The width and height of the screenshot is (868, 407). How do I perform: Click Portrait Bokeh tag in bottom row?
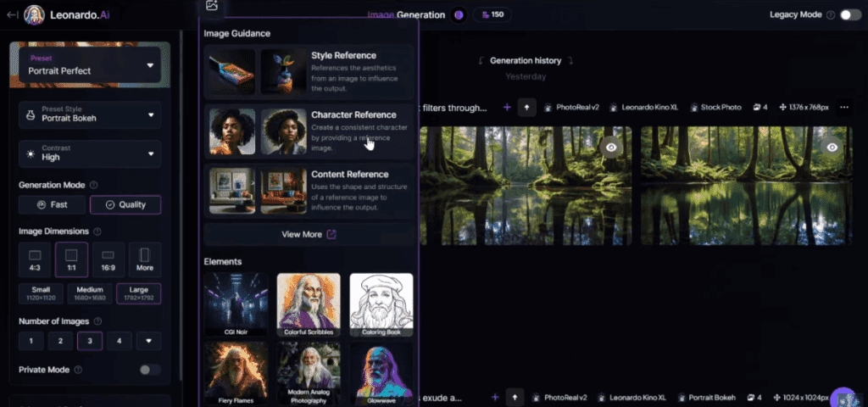[x=706, y=398]
